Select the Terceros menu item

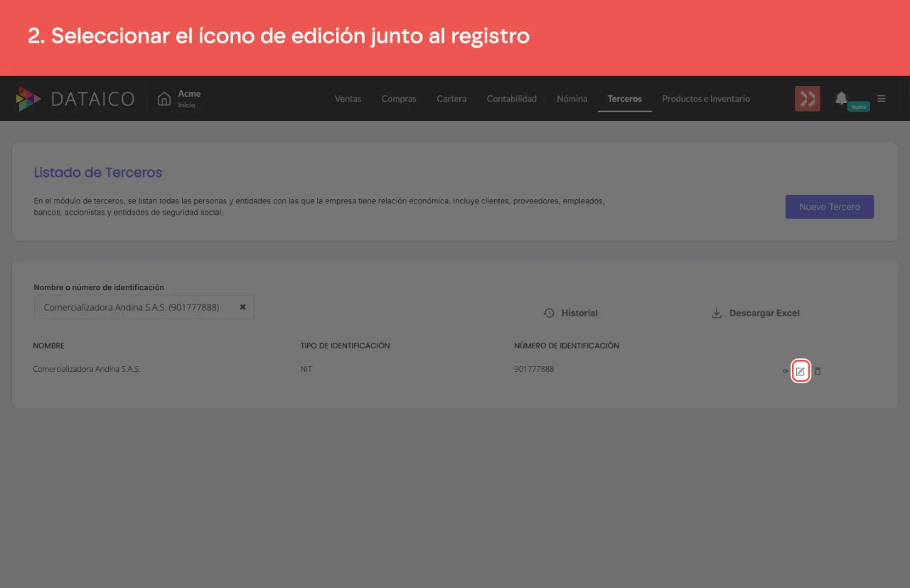point(625,99)
